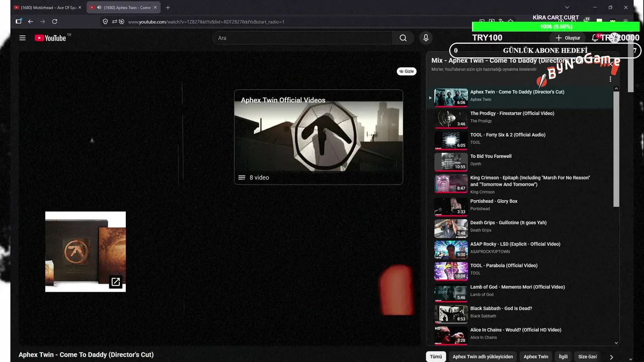The width and height of the screenshot is (644, 362).
Task: Click the TOOL Forty Six & 2 thumbnail showing 6:05
Action: click(451, 141)
